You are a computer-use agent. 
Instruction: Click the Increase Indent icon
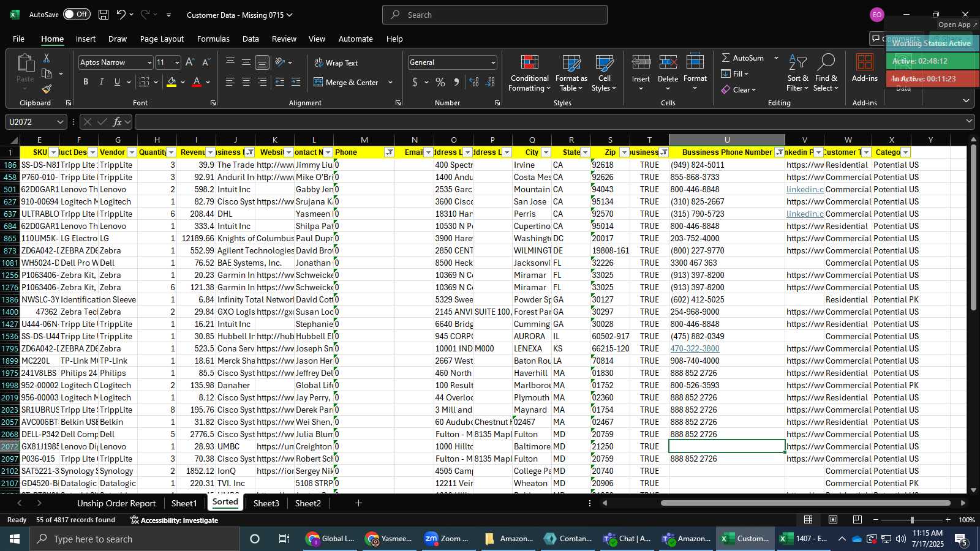tap(296, 82)
